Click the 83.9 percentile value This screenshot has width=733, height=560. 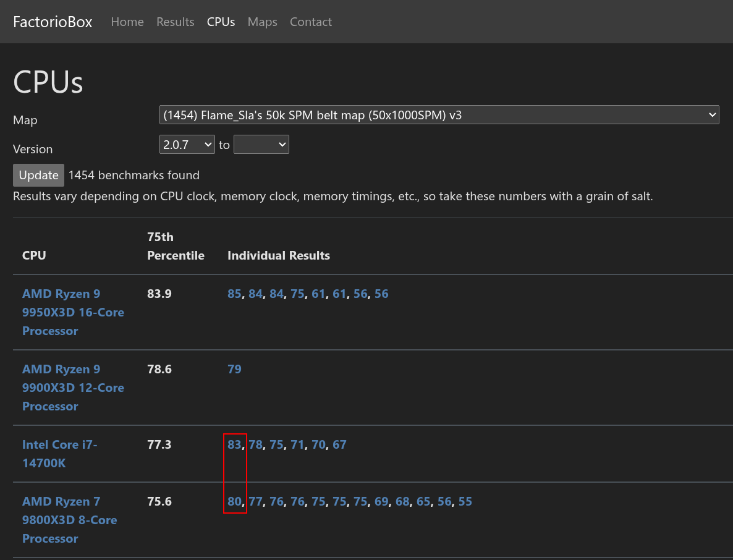tap(159, 294)
